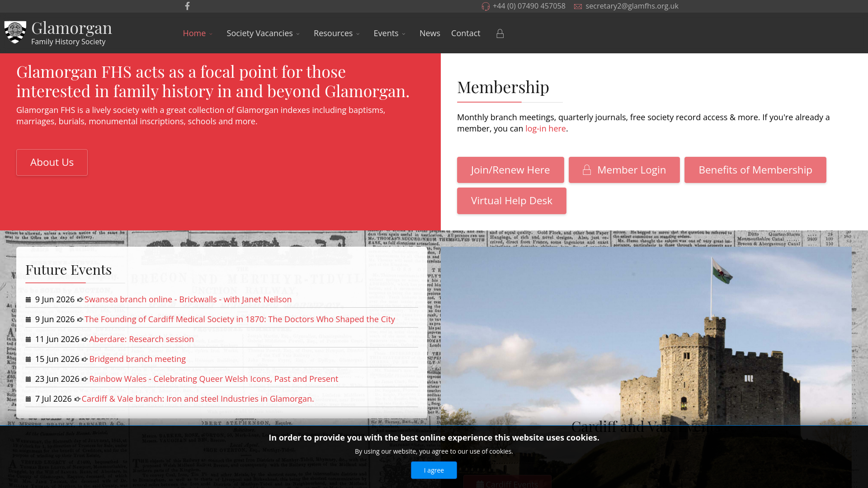
Task: Click arrow icon before Swansea branch online
Action: [80, 300]
